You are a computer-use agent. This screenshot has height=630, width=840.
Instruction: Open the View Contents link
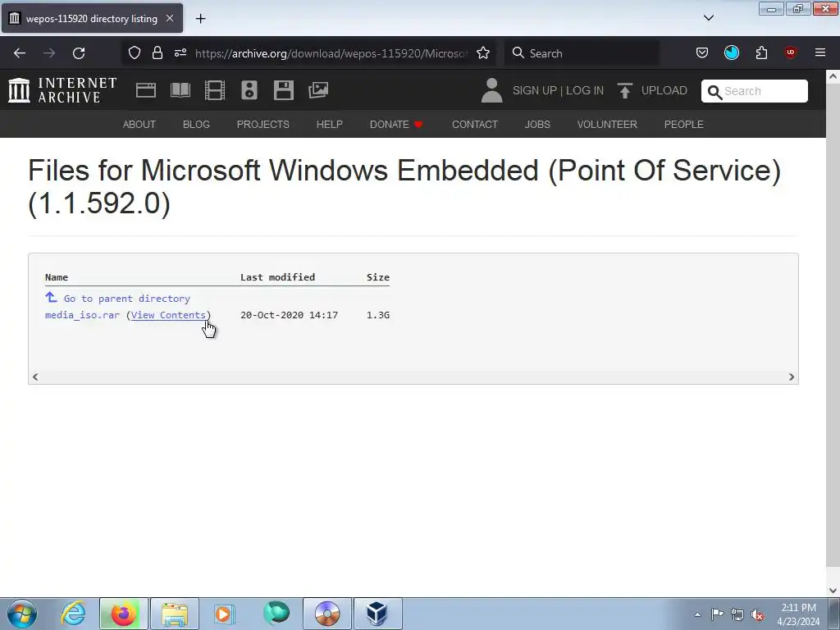point(168,315)
